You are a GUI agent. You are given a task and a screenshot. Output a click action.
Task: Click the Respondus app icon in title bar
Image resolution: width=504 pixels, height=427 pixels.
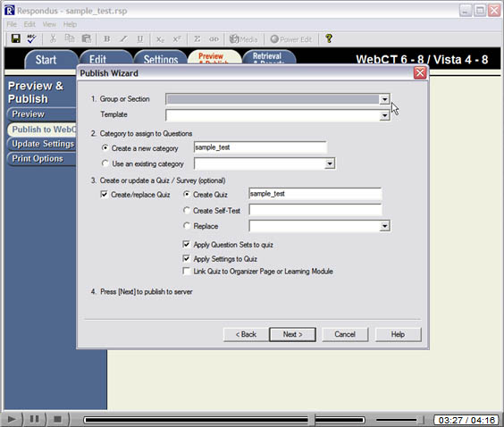tap(9, 11)
